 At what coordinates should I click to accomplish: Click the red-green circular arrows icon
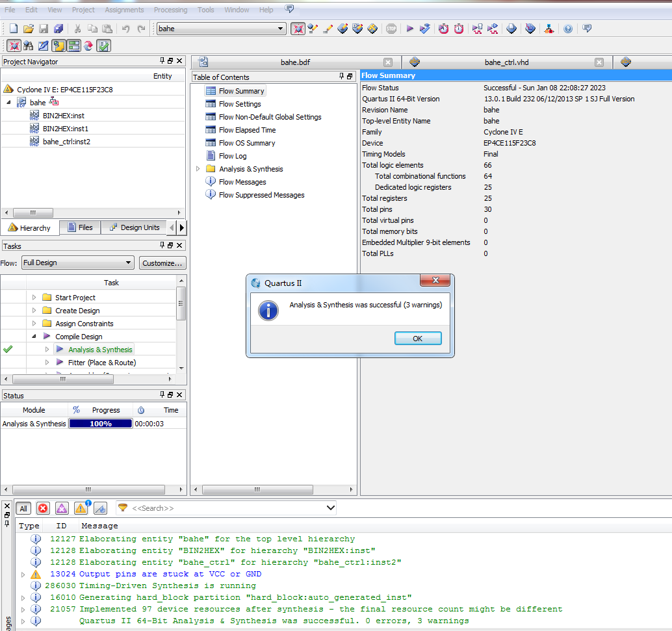[x=88, y=45]
